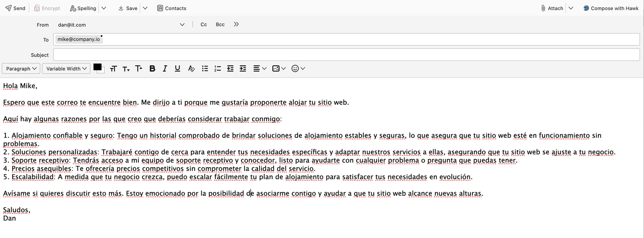The image size is (644, 238).
Task: Open the emoji smiley menu
Action: [x=298, y=68]
